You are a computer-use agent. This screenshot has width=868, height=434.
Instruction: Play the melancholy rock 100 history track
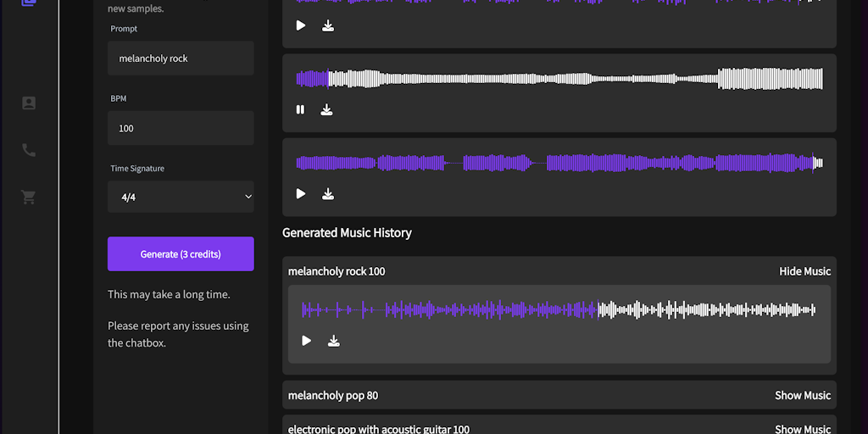click(x=307, y=341)
